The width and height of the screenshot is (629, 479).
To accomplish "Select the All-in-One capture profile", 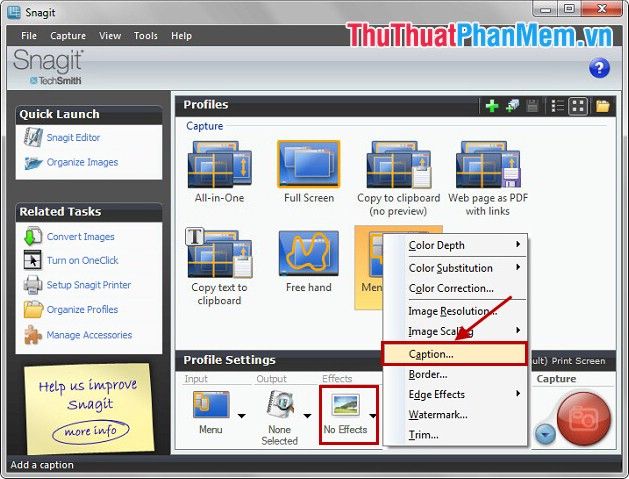I will tap(219, 172).
